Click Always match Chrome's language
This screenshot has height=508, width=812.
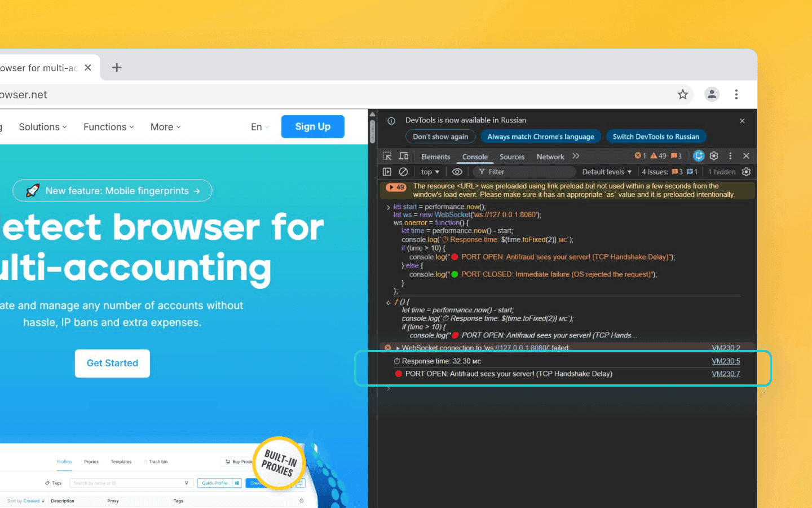click(x=541, y=137)
